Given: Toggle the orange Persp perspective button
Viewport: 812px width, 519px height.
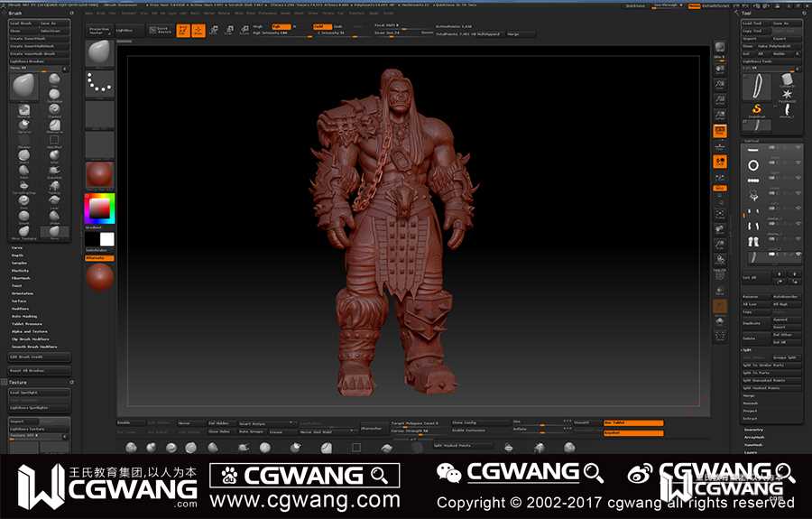Looking at the screenshot, I should [720, 131].
